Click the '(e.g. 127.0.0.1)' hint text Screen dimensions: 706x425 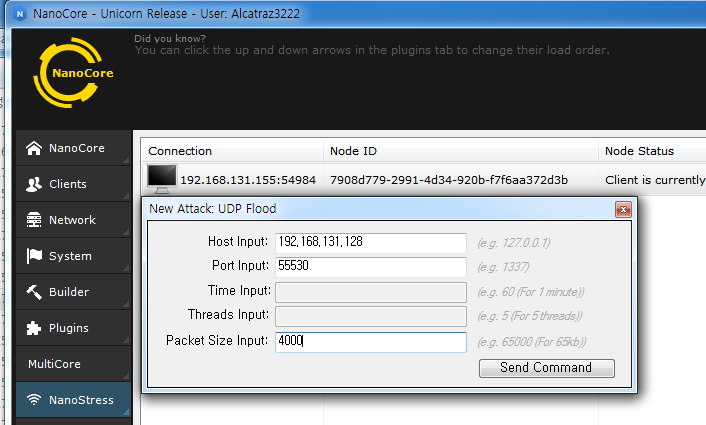[514, 243]
